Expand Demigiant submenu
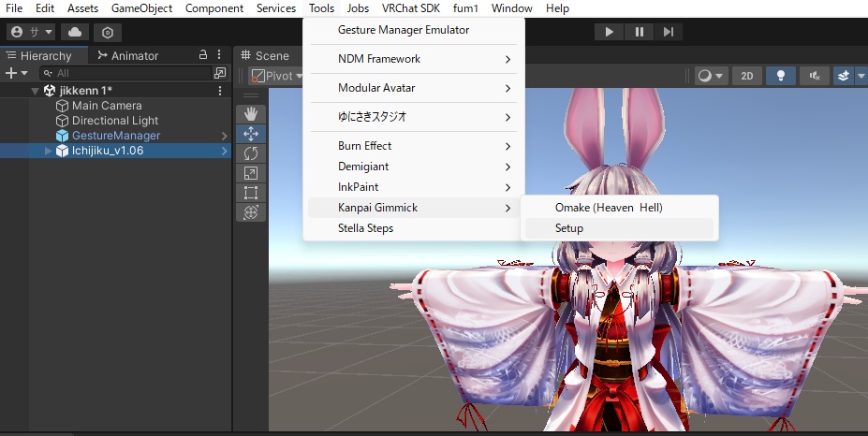Viewport: 868px width, 436px height. (x=414, y=167)
